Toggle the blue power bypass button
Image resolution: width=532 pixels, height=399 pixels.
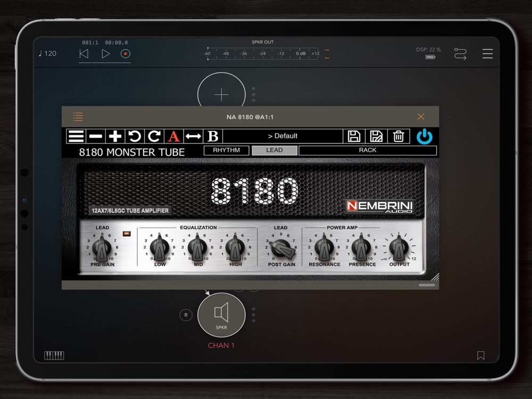tap(425, 137)
